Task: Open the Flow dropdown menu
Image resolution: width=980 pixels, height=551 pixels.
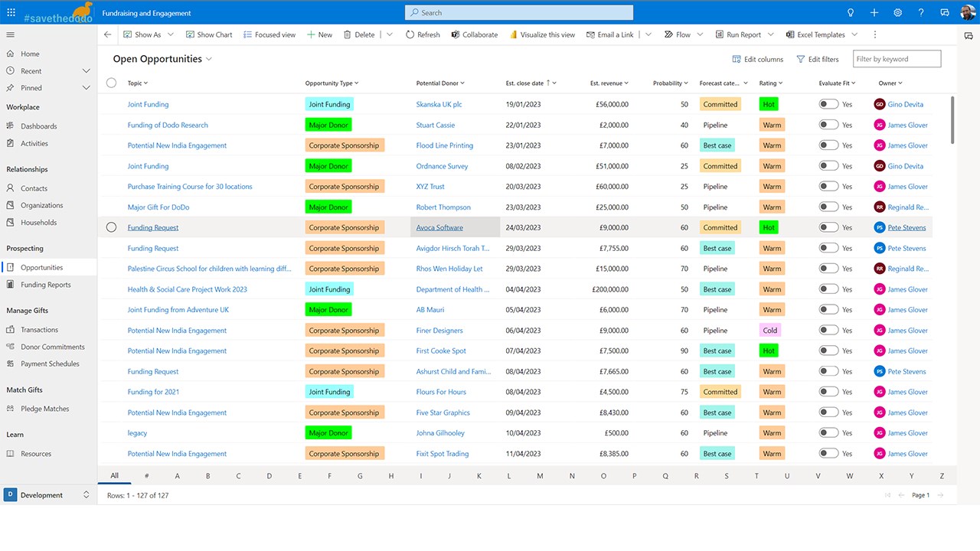Action: 701,34
